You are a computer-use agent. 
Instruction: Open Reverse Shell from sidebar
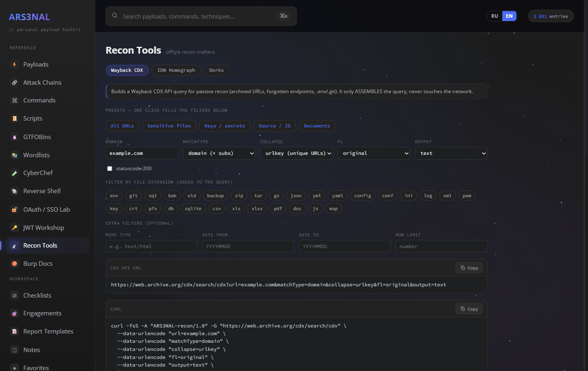point(47,191)
